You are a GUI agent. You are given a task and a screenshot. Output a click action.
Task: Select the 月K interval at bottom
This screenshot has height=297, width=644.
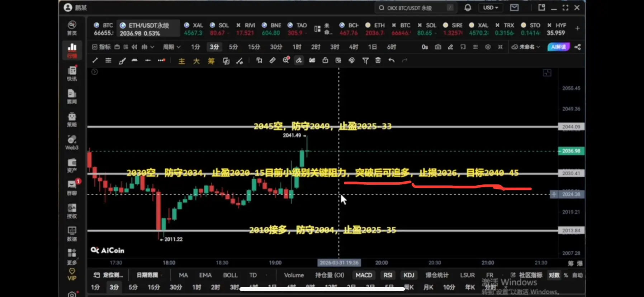click(428, 287)
